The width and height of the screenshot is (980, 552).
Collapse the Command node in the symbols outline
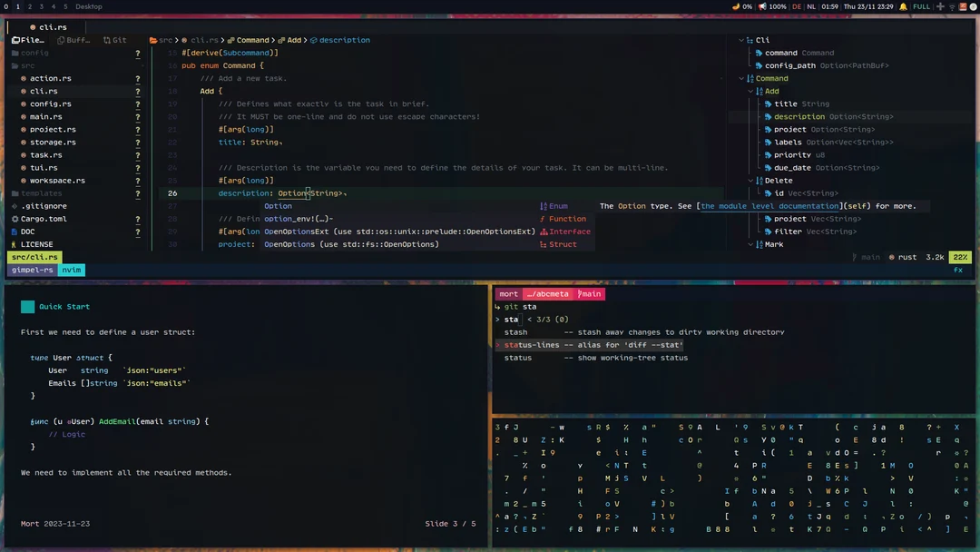(x=740, y=78)
